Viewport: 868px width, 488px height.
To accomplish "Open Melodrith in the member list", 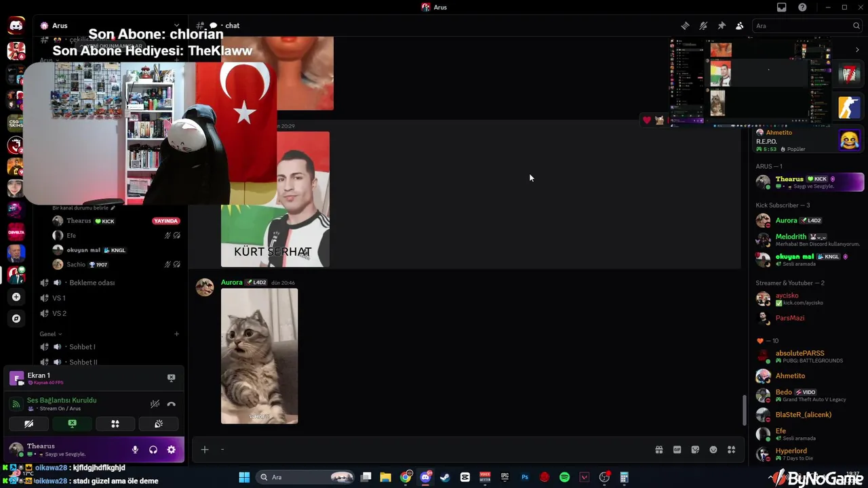I will pos(809,240).
